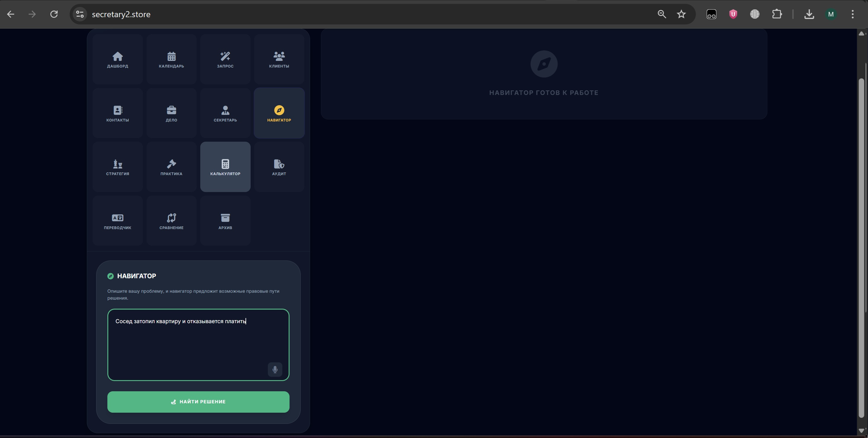Open the Дашборд home tile
The width and height of the screenshot is (868, 438).
[x=118, y=59]
